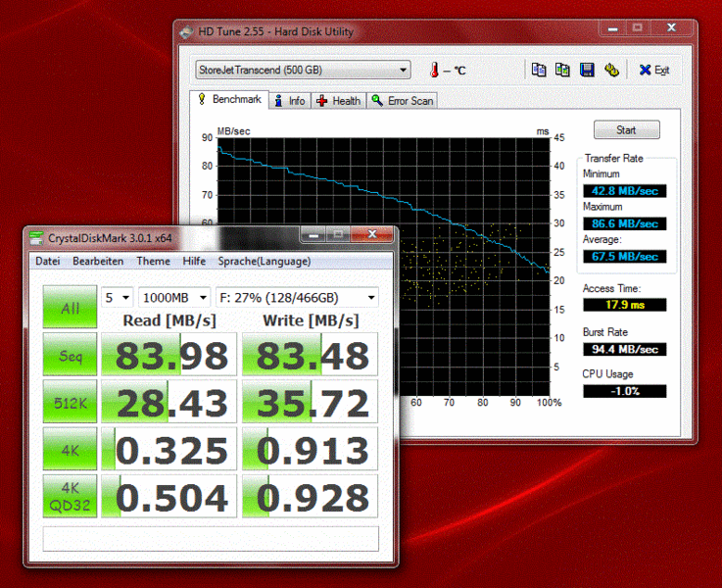Exit HD Tune with the Exit button

pyautogui.click(x=654, y=70)
